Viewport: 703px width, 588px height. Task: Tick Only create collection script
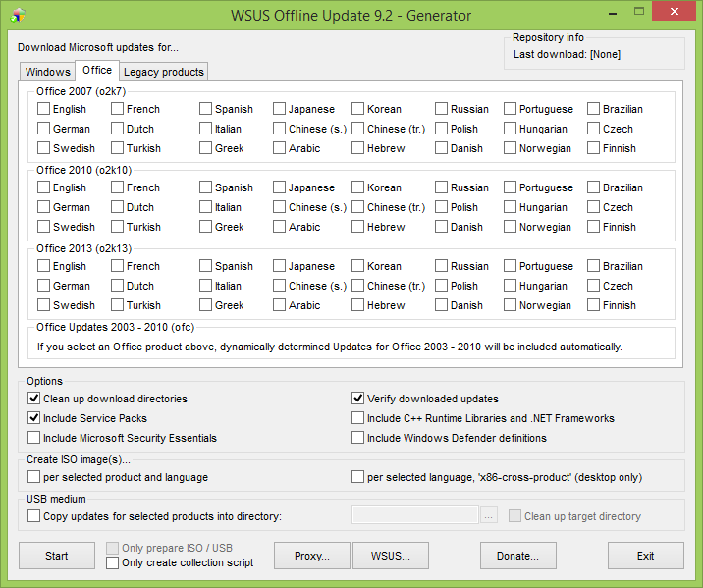point(113,562)
